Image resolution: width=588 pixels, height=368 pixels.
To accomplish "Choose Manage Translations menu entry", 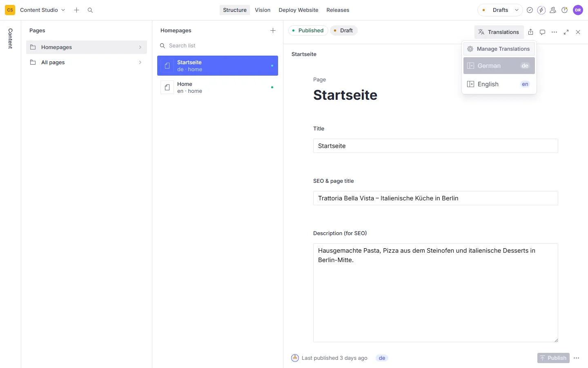I will coord(499,49).
